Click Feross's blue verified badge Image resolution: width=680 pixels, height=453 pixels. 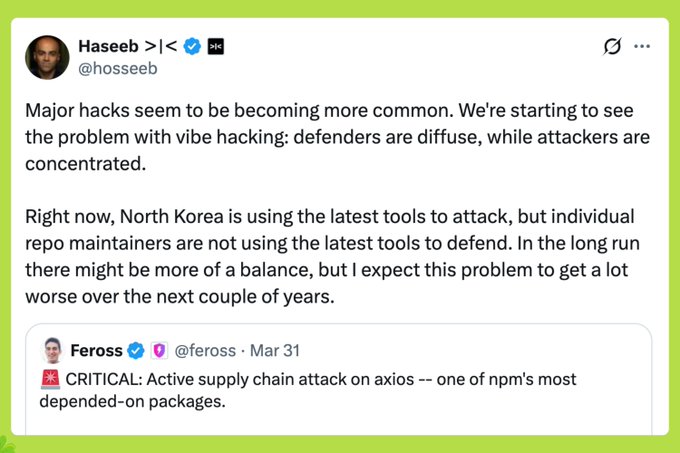click(x=137, y=351)
